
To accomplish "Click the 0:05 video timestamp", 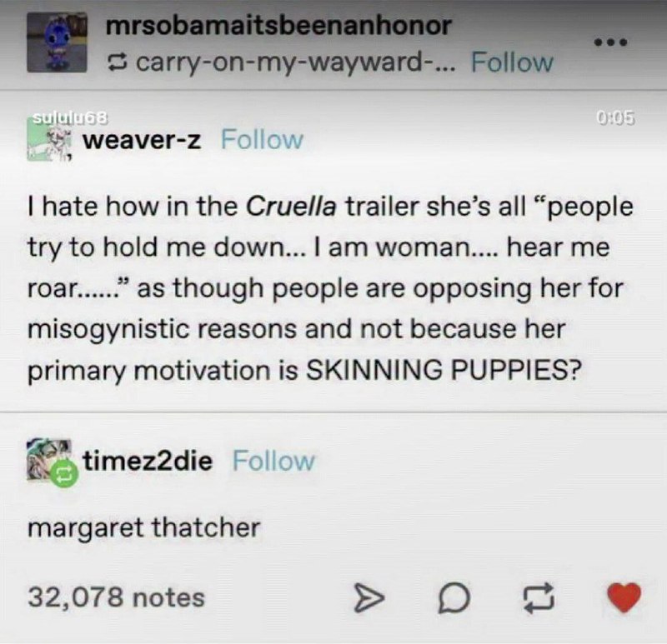I will (616, 118).
